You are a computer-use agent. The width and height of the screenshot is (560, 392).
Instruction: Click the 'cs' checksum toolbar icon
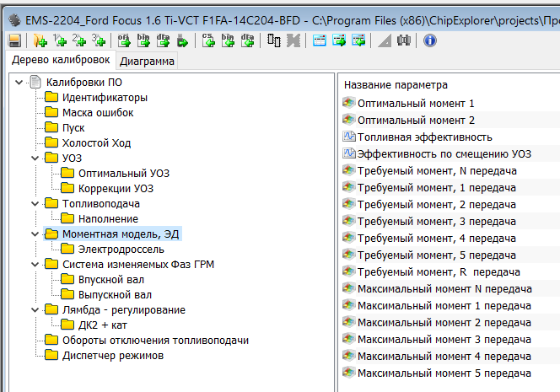tap(208, 40)
